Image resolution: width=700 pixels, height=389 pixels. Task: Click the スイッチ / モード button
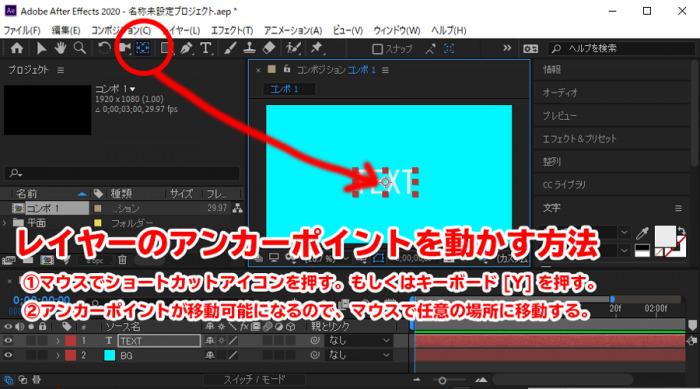coord(254,379)
